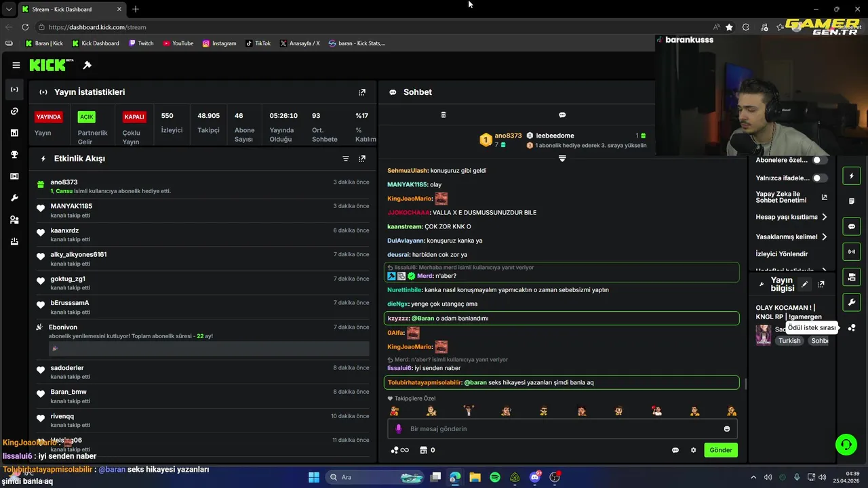Open the link icon in left sidebar
Viewport: 868px width, 488px height.
(14, 111)
